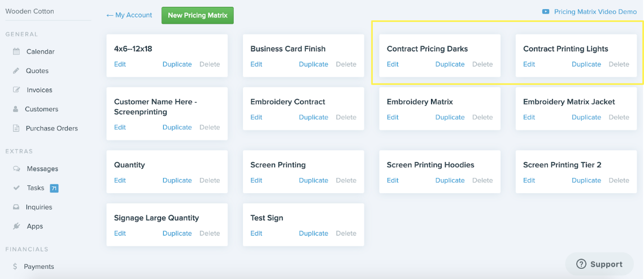Click the Invoices edit icon
Viewport: 644px width, 279px height.
pos(16,90)
